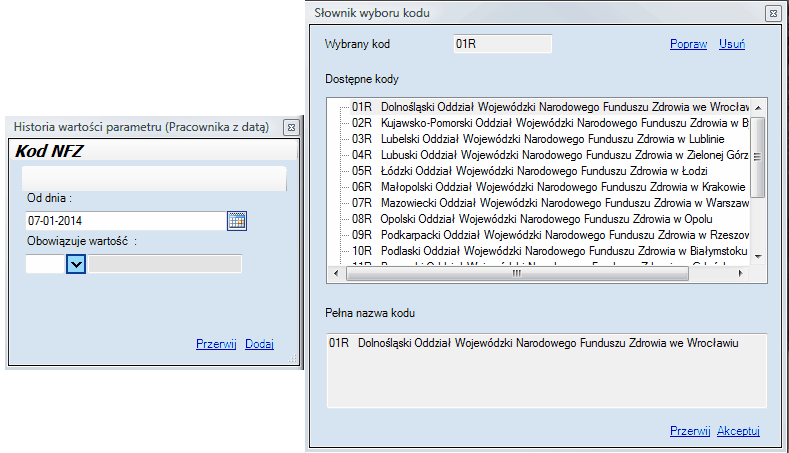Open the calendar picker next to the date field
The width and height of the screenshot is (789, 453).
click(x=237, y=220)
